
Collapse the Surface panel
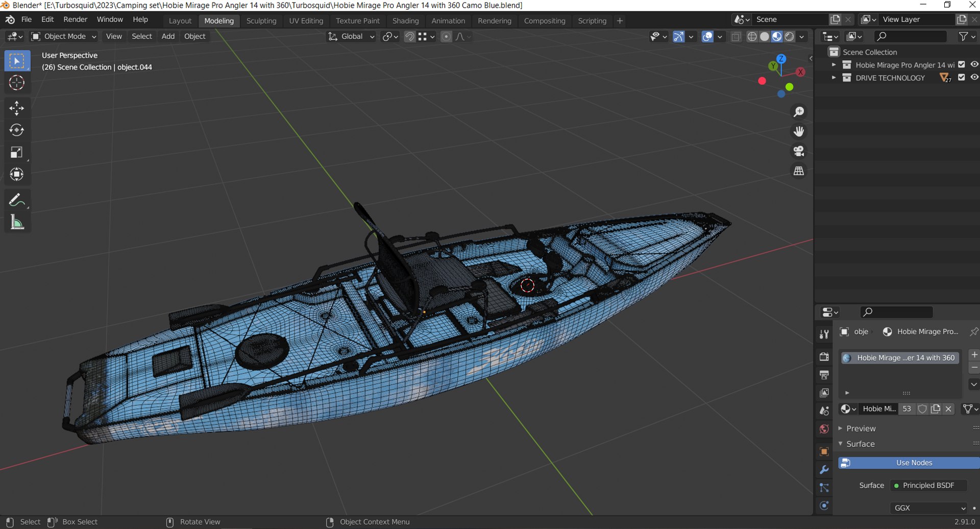861,444
